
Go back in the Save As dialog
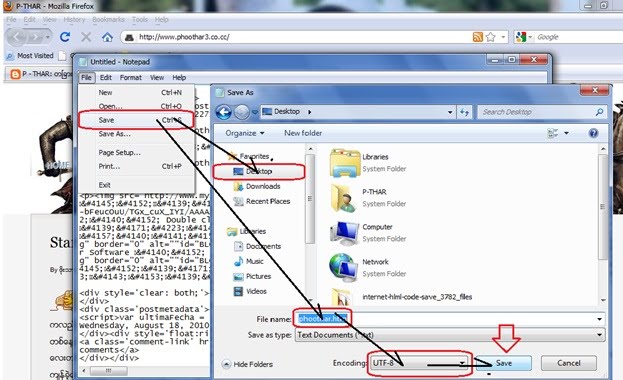coord(224,112)
